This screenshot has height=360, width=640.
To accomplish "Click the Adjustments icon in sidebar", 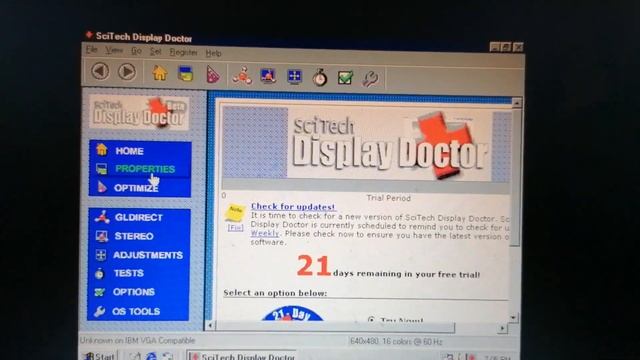I will [x=101, y=255].
